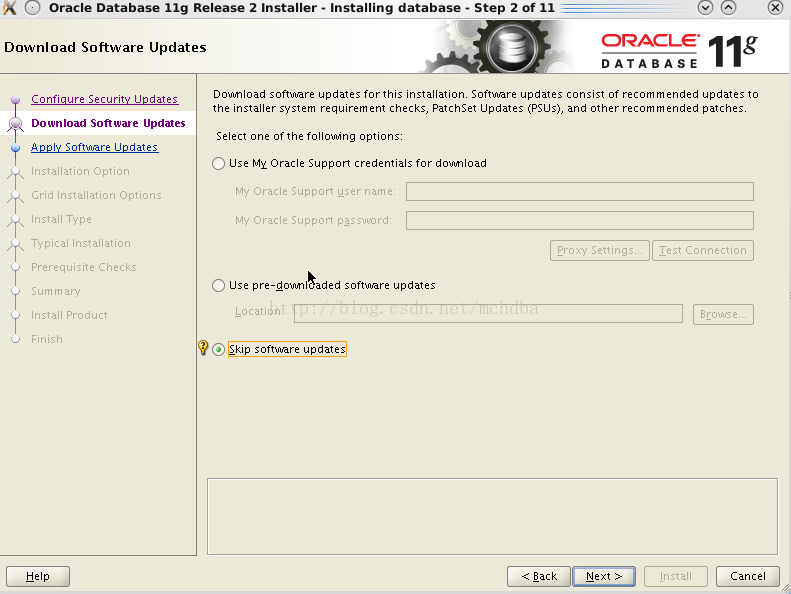Open the window menu circle button
Image resolution: width=791 pixels, height=594 pixels.
33,8
